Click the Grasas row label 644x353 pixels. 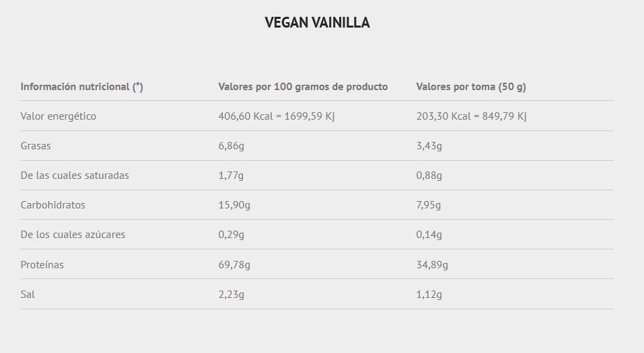[36, 146]
